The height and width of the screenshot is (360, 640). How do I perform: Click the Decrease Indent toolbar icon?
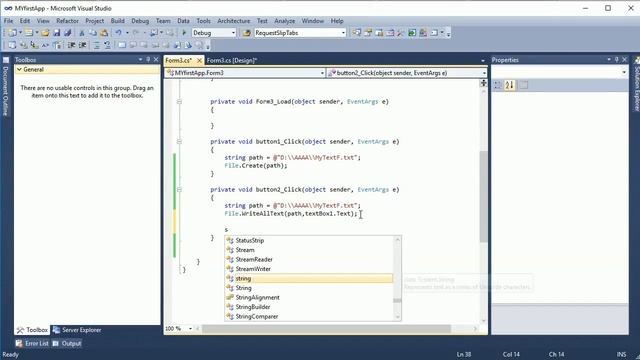click(x=71, y=45)
